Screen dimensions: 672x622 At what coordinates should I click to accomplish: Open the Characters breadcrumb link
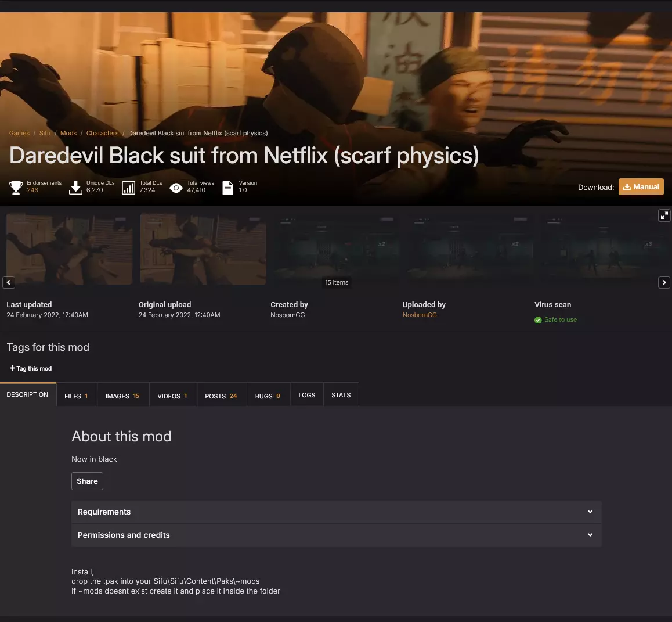pyautogui.click(x=103, y=133)
